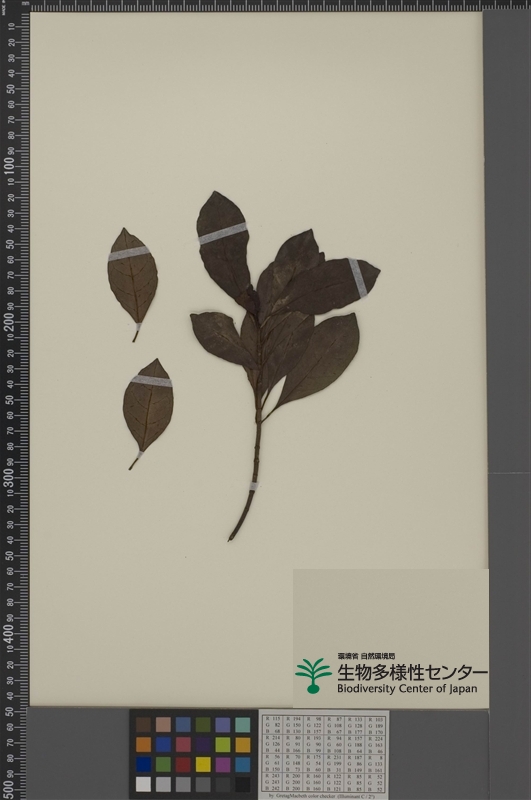The height and width of the screenshot is (800, 531).
Task: Click the topmost leaf with tape strip
Action: click(x=223, y=245)
